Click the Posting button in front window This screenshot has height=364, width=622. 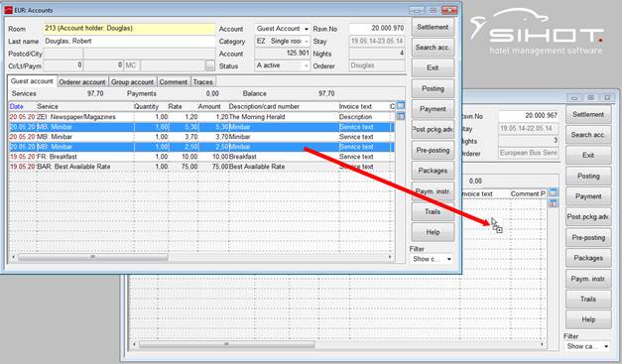point(433,89)
